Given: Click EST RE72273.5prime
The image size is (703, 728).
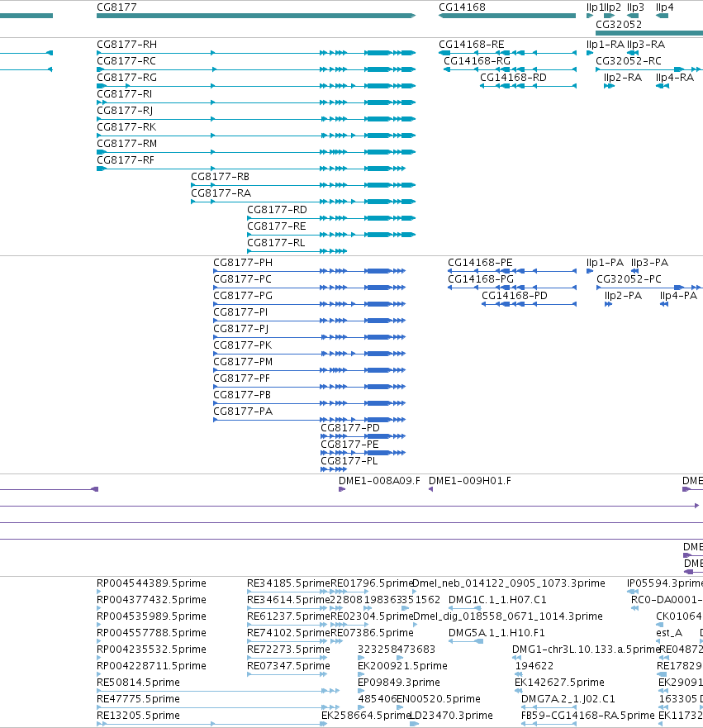Looking at the screenshot, I should (288, 649).
